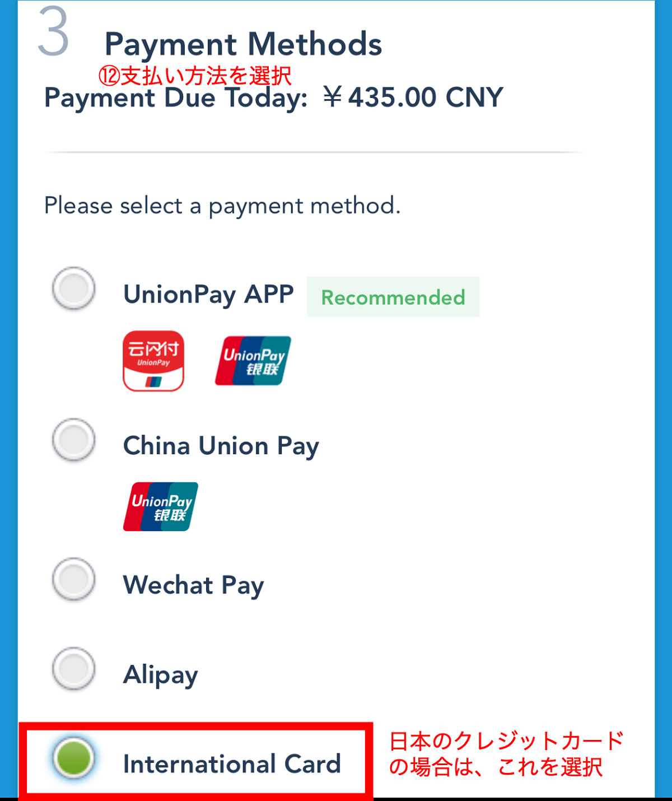This screenshot has width=672, height=801.
Task: Choose the China Union Pay radio button
Action: click(73, 440)
